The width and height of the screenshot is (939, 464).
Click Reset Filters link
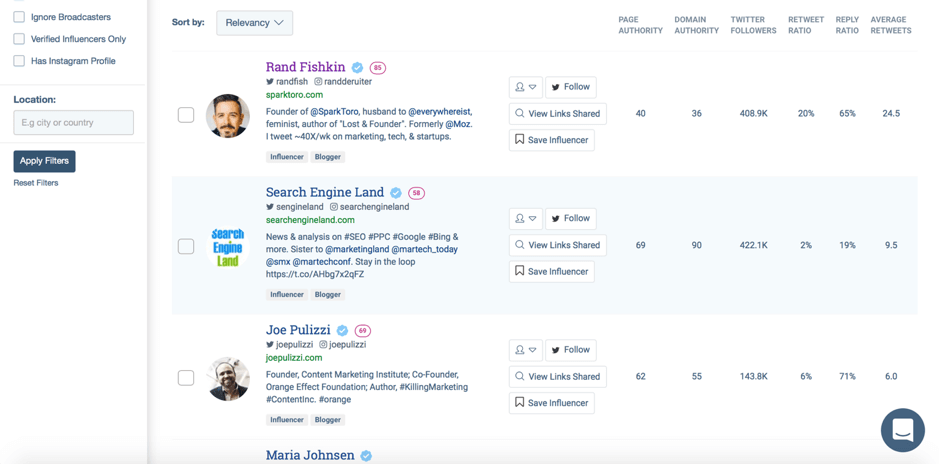36,183
